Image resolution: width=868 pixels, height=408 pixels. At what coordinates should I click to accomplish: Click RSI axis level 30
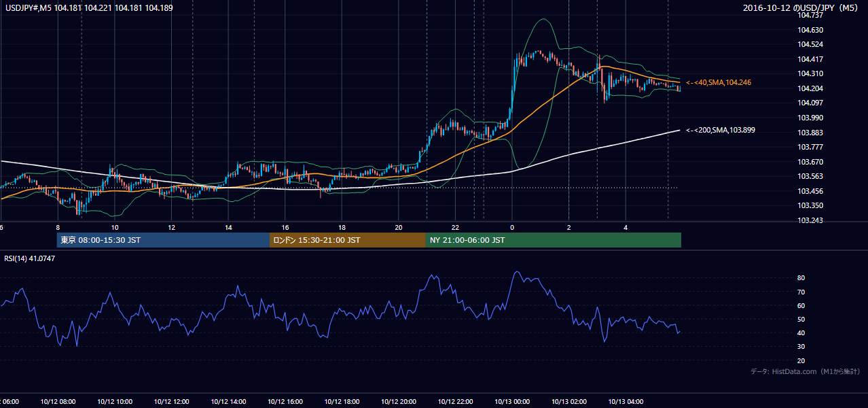click(x=801, y=347)
